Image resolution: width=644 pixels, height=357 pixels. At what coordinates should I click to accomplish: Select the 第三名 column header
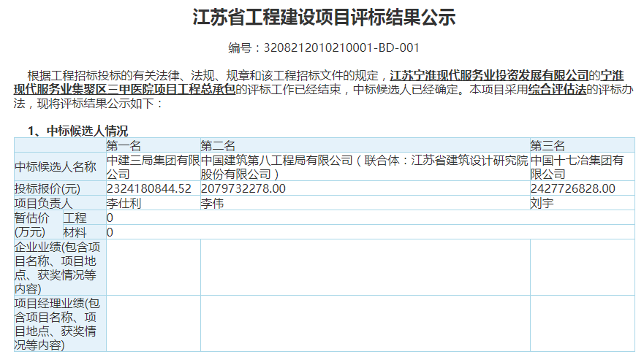click(583, 145)
